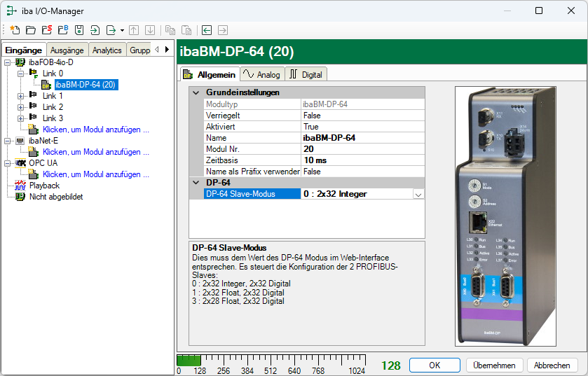Open the DP-64 Slave-Modus dropdown
Screen dimensions: 588x376
click(418, 194)
